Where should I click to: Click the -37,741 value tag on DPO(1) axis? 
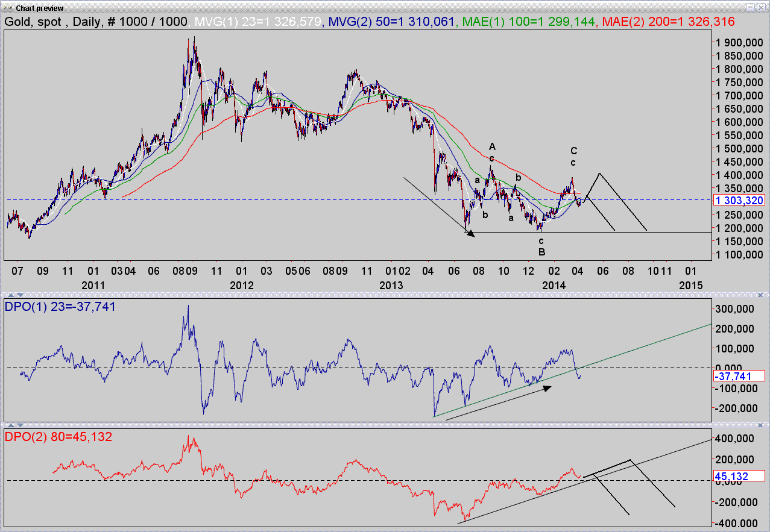click(739, 375)
